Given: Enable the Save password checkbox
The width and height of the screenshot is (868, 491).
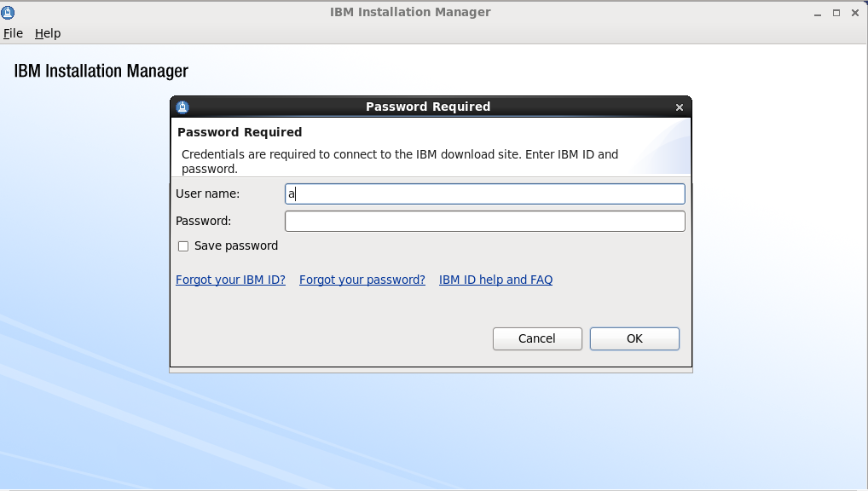Looking at the screenshot, I should point(183,246).
